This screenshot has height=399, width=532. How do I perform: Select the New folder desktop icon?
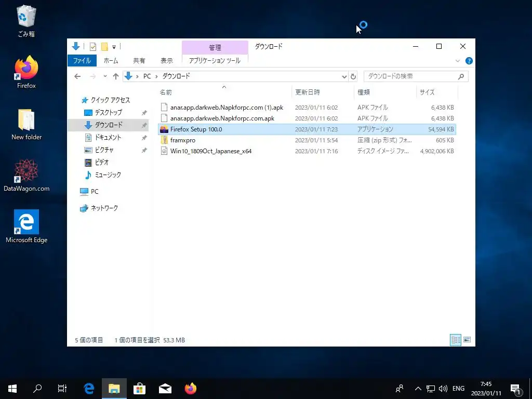point(26,125)
